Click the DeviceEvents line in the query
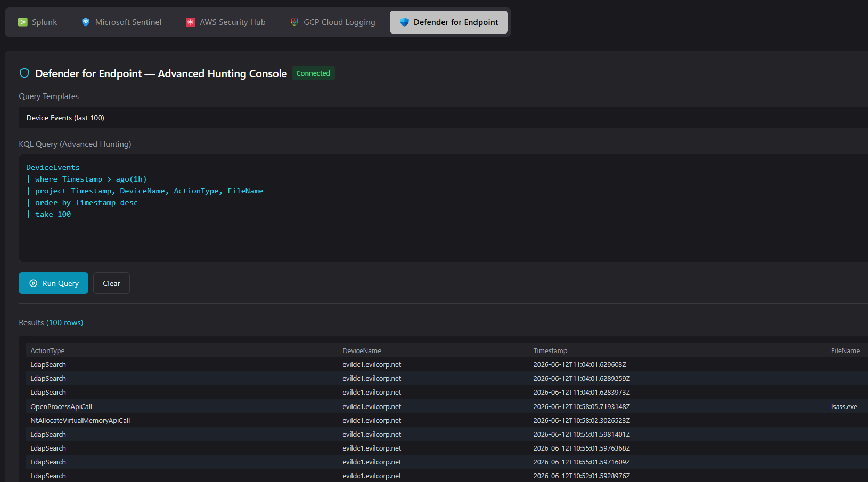 tap(53, 167)
